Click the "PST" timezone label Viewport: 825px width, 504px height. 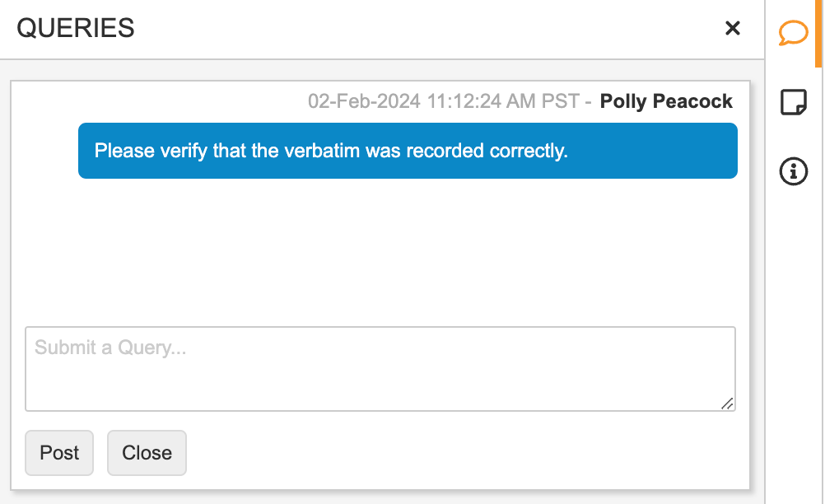click(x=559, y=101)
